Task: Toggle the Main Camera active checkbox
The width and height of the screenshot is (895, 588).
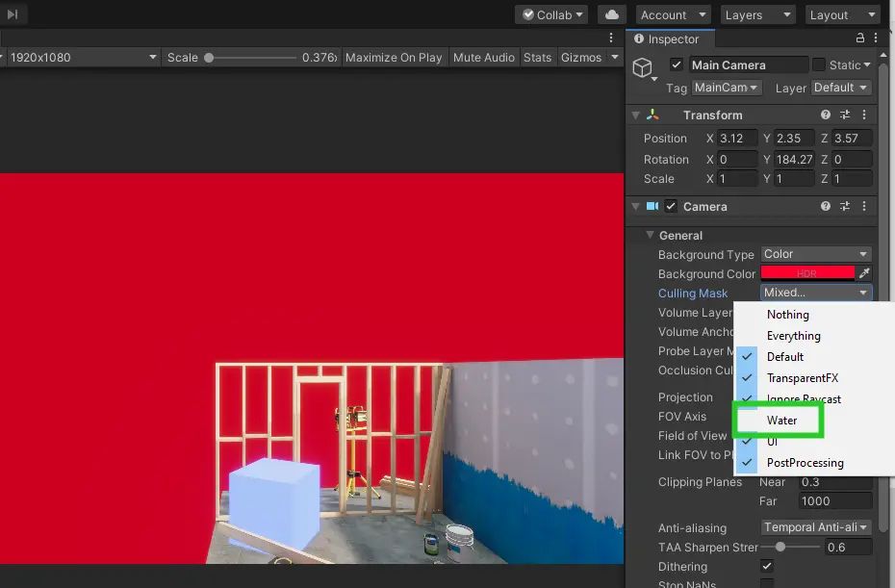Action: tap(678, 64)
